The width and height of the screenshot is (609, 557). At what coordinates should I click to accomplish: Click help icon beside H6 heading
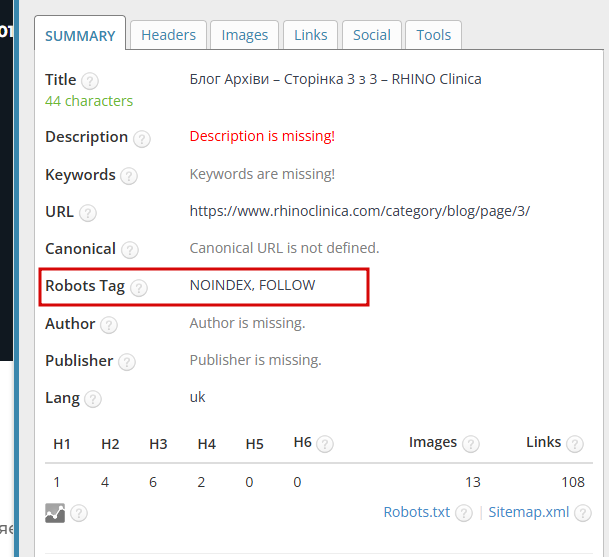(x=325, y=444)
